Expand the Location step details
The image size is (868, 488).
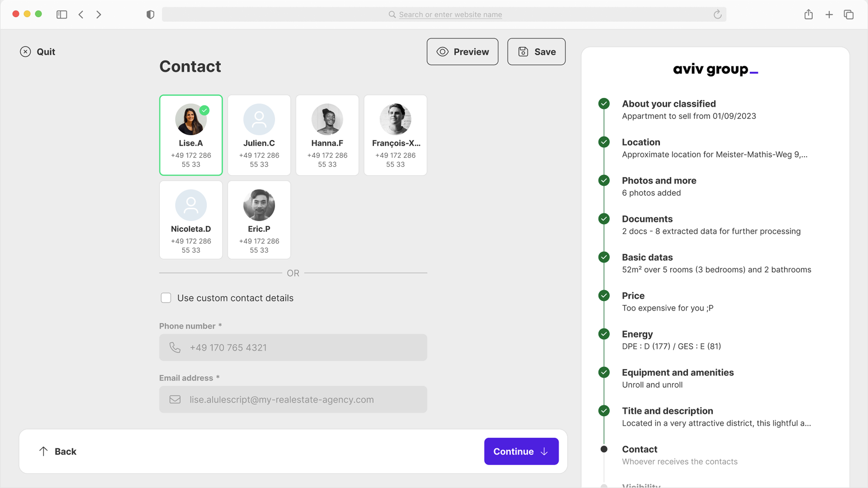(x=641, y=142)
